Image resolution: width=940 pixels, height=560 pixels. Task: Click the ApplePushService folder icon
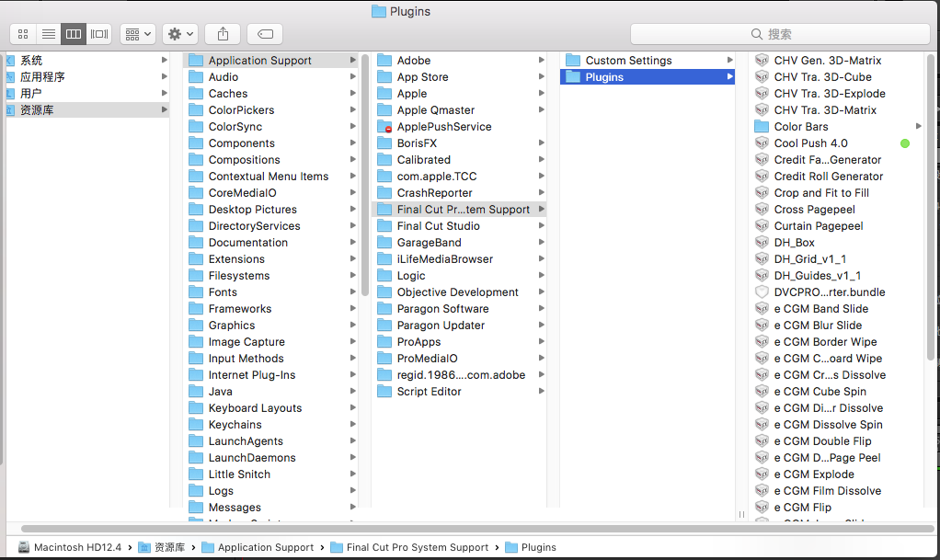384,127
